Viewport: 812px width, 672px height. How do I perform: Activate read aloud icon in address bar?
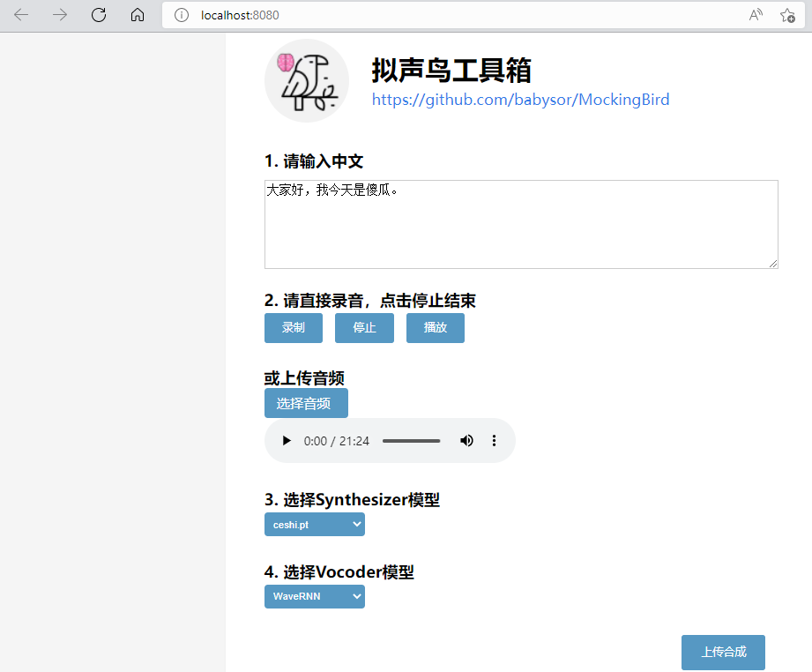coord(756,15)
